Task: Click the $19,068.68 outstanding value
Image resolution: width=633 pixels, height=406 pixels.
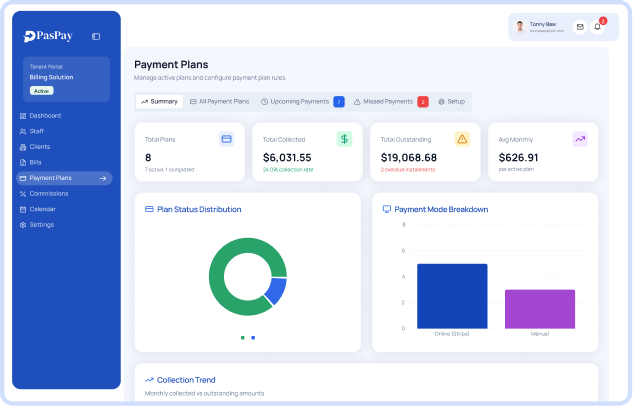Action: point(409,157)
